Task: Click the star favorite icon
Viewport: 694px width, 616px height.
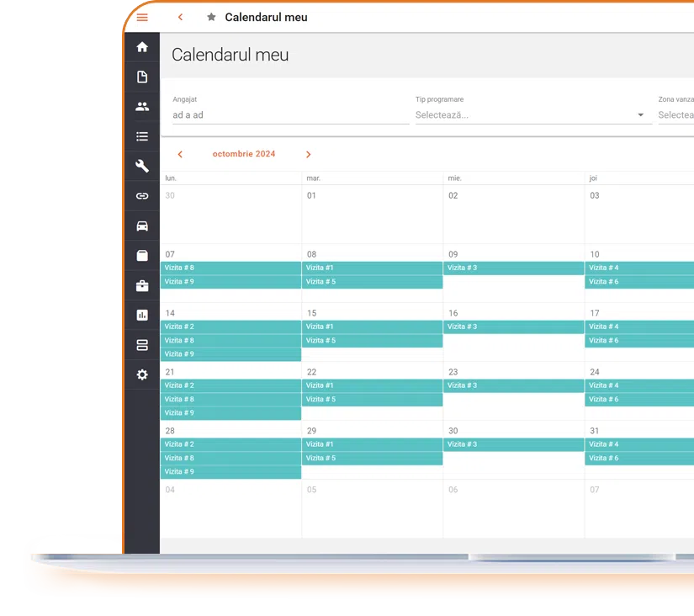Action: tap(211, 17)
